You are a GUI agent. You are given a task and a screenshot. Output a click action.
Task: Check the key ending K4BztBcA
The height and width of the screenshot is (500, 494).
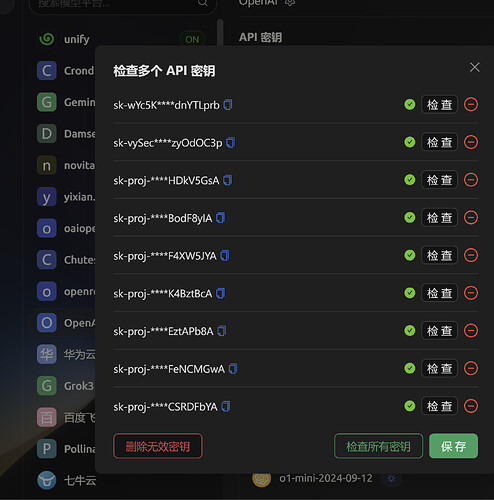439,293
